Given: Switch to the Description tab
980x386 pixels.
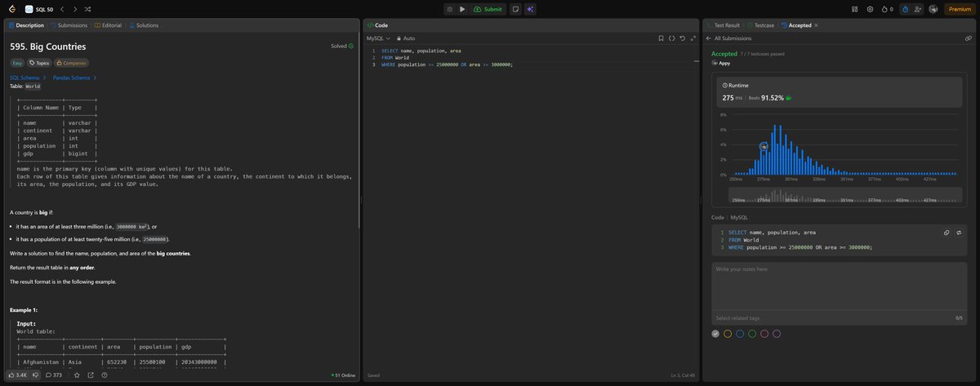Looking at the screenshot, I should pyautogui.click(x=26, y=25).
